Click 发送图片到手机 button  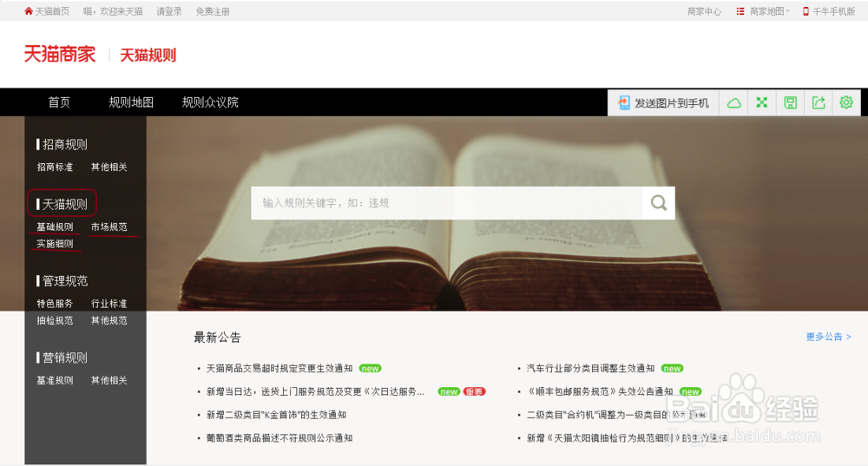point(663,103)
